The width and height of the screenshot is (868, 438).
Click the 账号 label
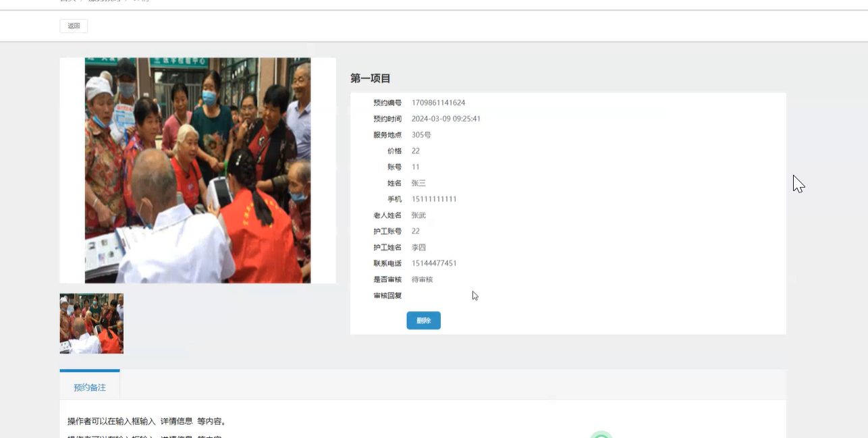[x=395, y=167]
